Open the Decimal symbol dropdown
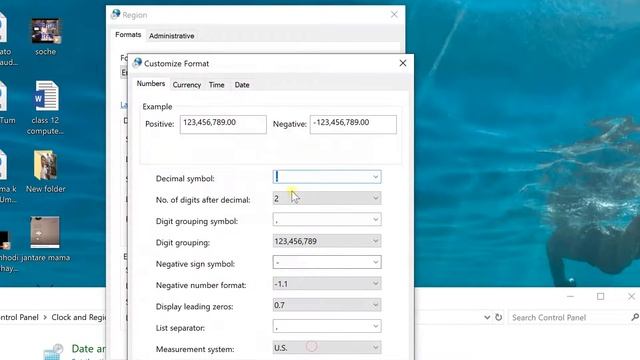This screenshot has height=360, width=640. coord(375,177)
